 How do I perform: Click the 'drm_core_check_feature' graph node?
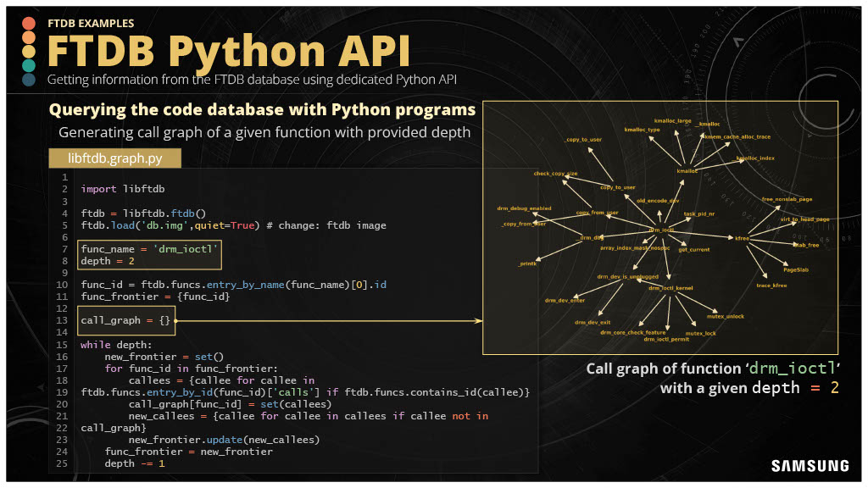[632, 332]
